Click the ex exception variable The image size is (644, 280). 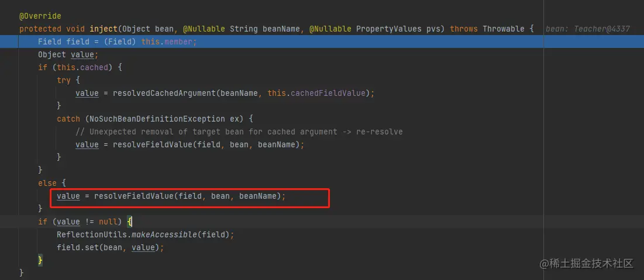click(x=235, y=119)
